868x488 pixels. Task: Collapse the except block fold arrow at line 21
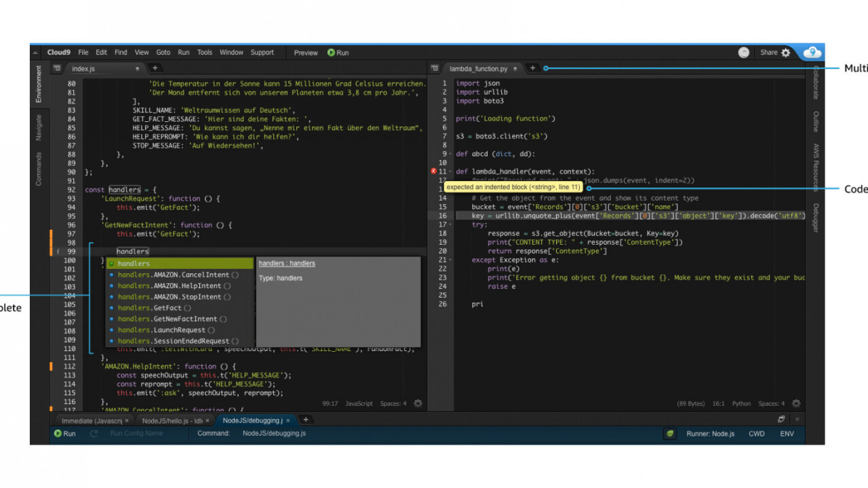[450, 260]
